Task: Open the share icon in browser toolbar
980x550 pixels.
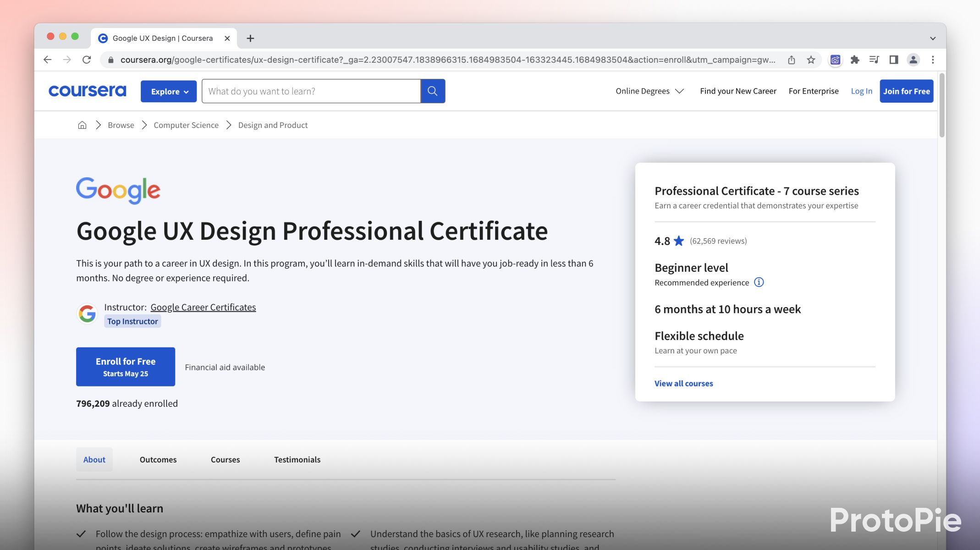Action: pyautogui.click(x=792, y=60)
